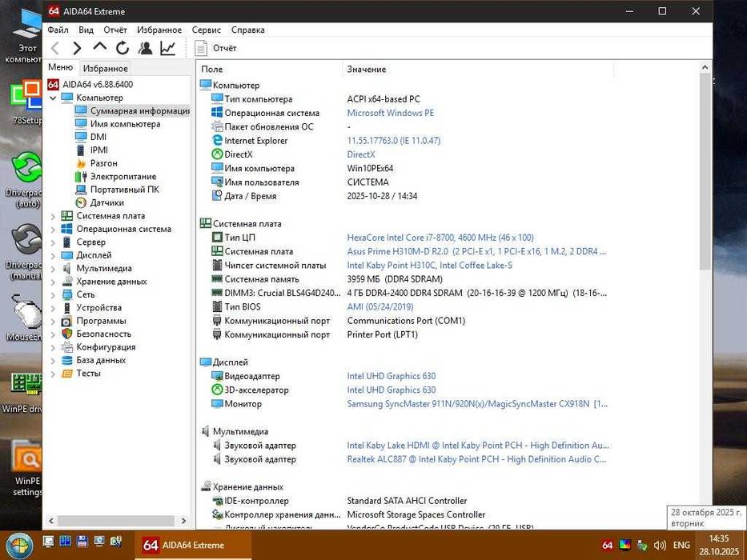Viewport: 747px width, 560px height.
Task: Go back with the left arrow toolbar icon
Action: coord(55,48)
